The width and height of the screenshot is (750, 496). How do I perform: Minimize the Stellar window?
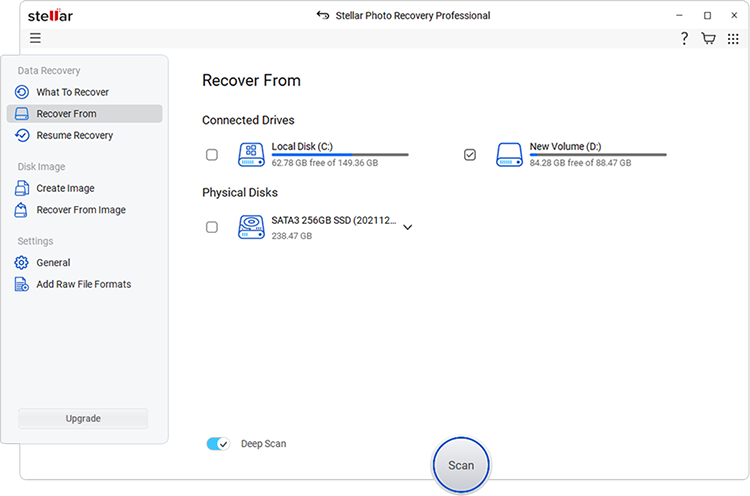pos(679,15)
